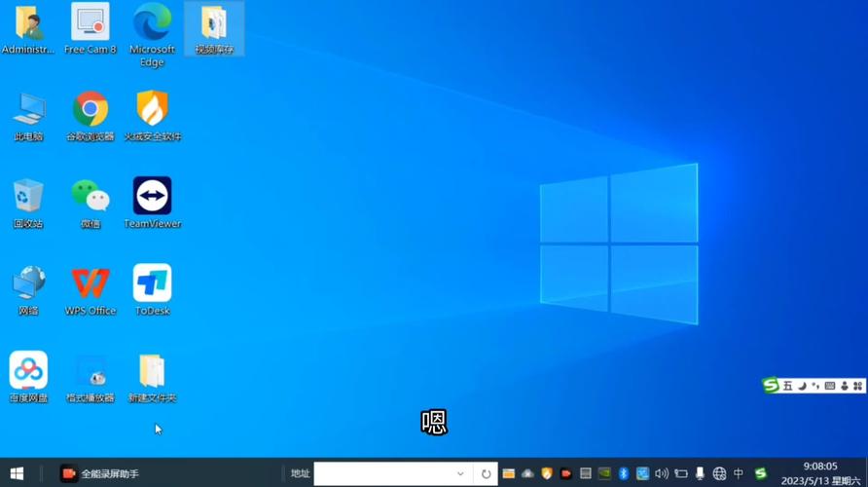Viewport: 868px width, 487px height.
Task: Open the soft keyboard icon on the IME bar
Action: point(830,386)
